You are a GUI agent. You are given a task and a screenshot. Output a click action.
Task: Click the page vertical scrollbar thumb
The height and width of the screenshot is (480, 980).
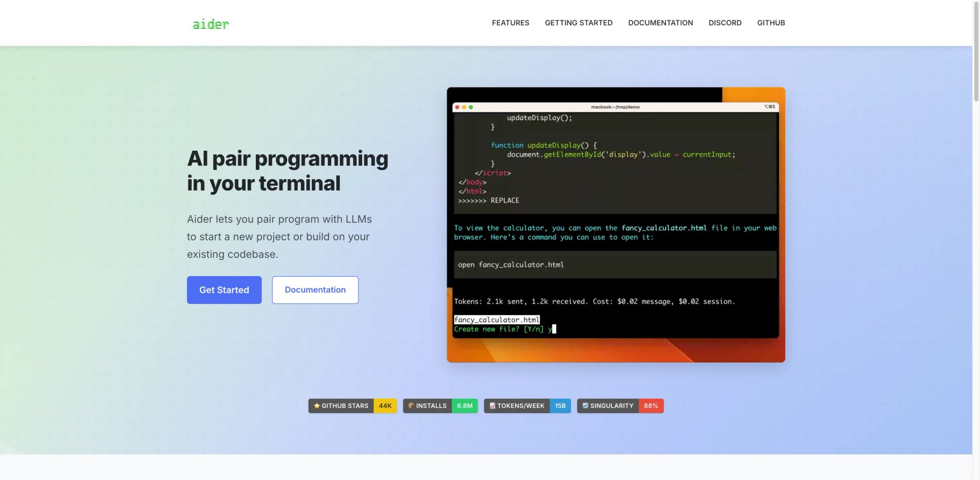pos(976,51)
